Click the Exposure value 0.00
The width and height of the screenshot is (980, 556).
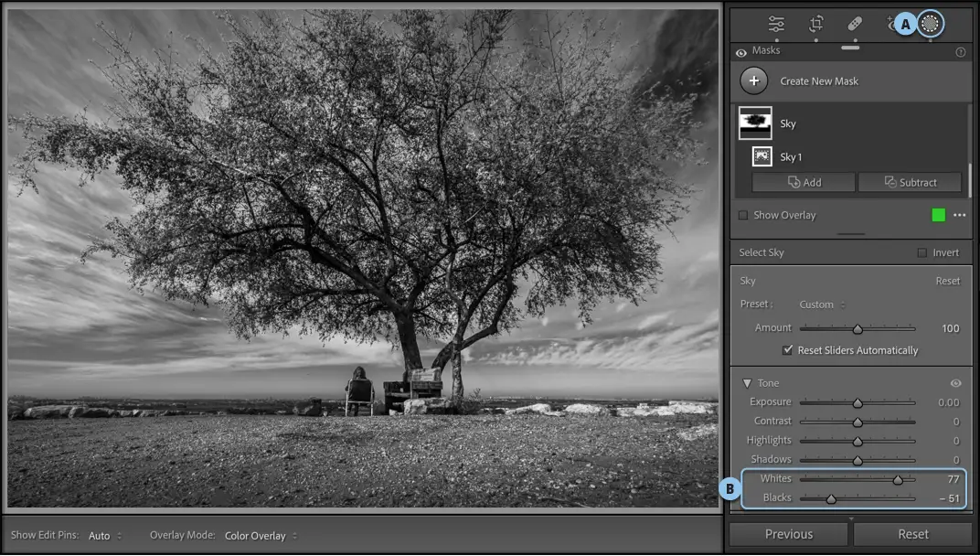point(948,402)
